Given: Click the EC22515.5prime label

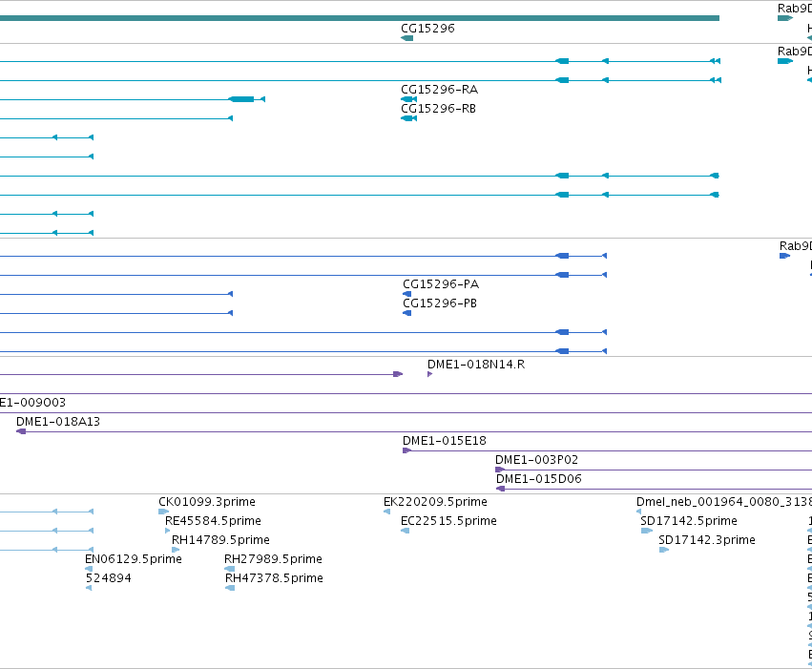Looking at the screenshot, I should 448,521.
